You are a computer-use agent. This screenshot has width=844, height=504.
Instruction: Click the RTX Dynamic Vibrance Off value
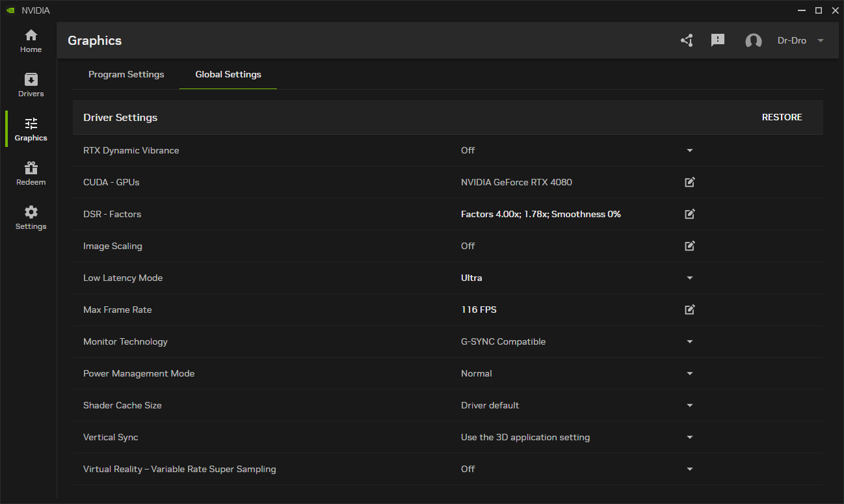[468, 150]
